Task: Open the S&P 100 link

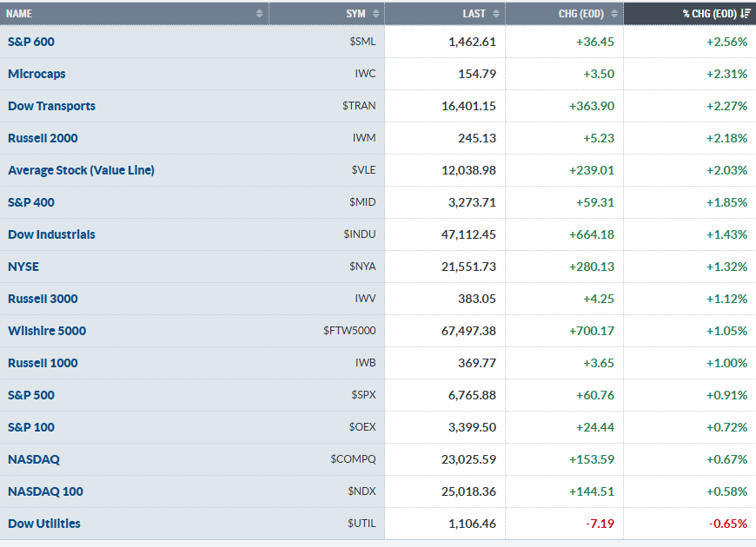Action: pos(31,427)
